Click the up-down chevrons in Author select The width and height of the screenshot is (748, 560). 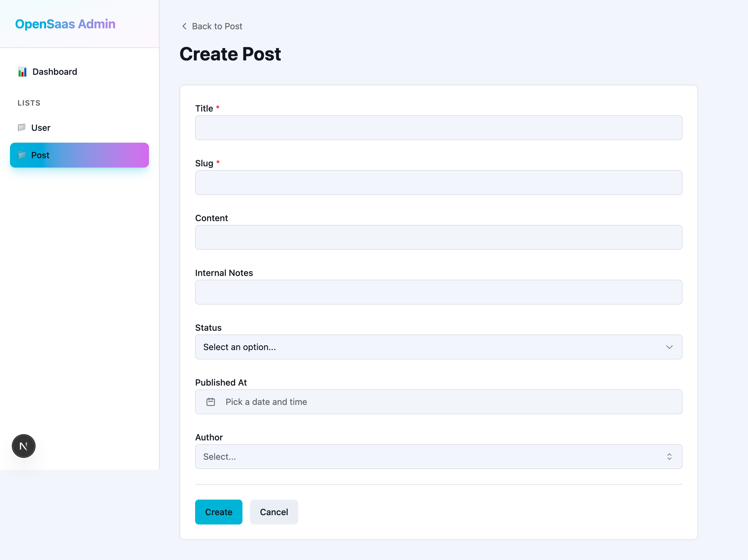point(670,457)
